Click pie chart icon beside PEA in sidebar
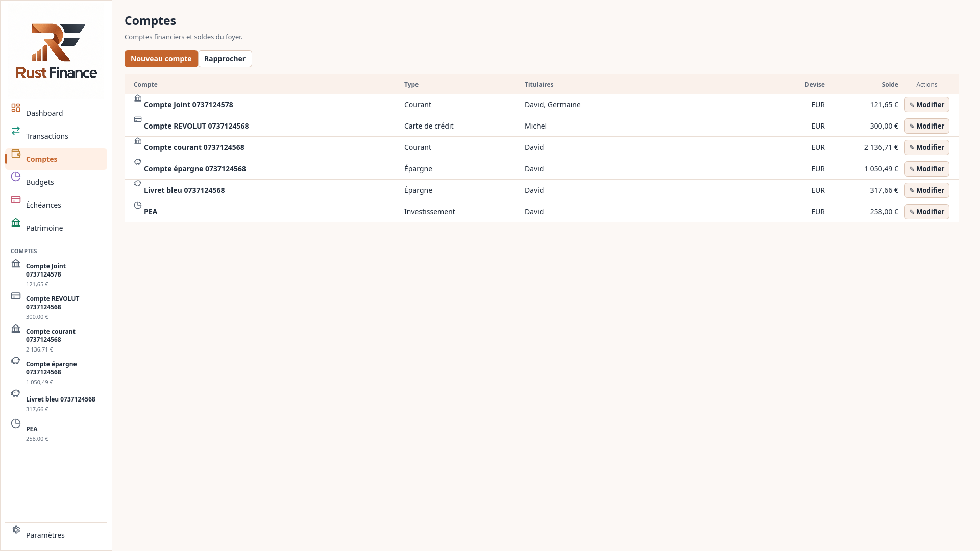Viewport: 980px width, 551px height. [x=16, y=423]
